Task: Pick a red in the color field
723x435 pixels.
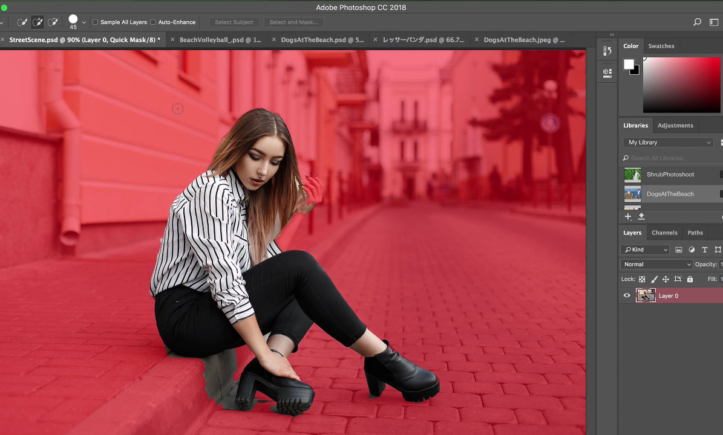Action: coord(682,84)
